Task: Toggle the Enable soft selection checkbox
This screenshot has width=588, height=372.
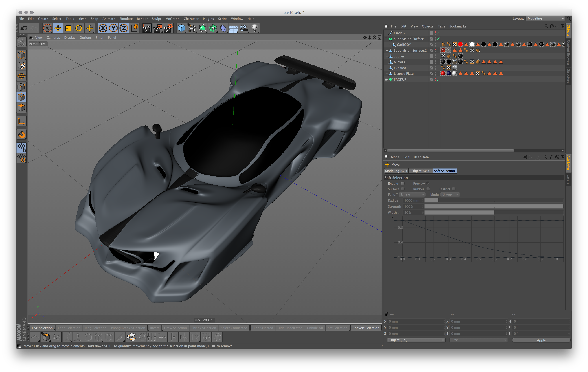Action: 402,183
